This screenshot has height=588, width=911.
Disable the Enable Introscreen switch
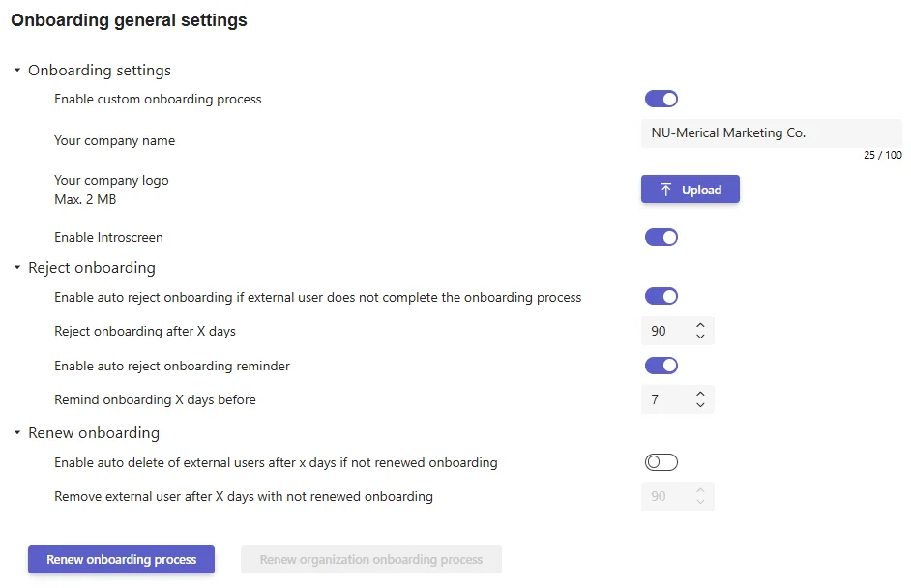(x=661, y=237)
